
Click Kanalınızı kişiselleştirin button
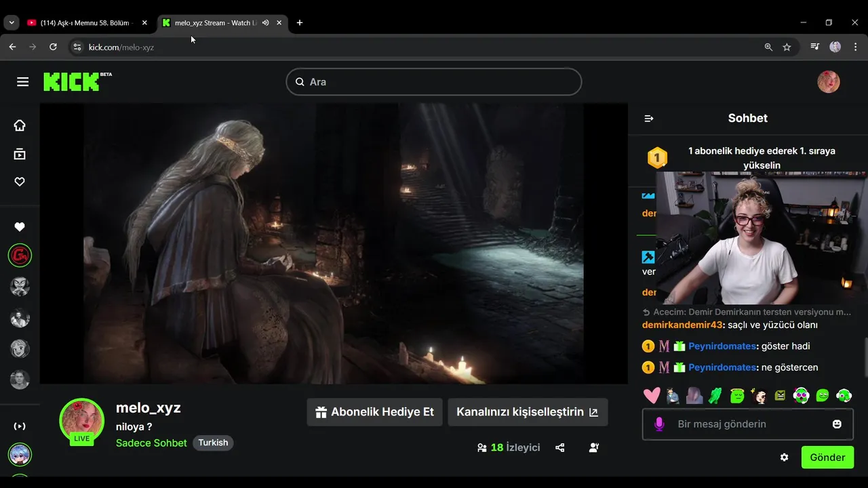click(528, 412)
